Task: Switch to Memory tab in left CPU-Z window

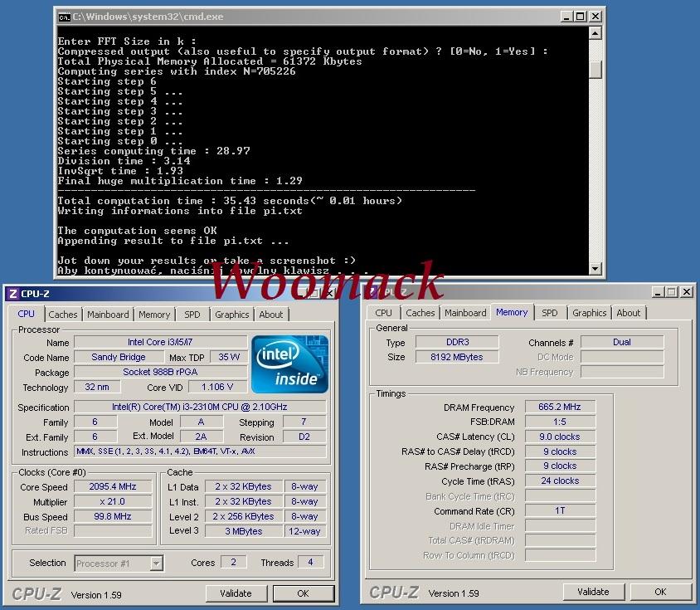Action: click(x=154, y=315)
